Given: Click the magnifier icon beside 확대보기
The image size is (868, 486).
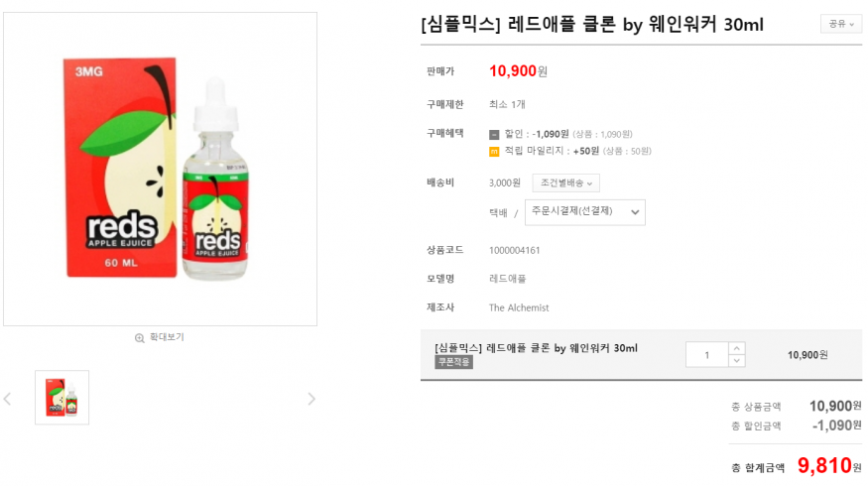Looking at the screenshot, I should click(x=140, y=337).
